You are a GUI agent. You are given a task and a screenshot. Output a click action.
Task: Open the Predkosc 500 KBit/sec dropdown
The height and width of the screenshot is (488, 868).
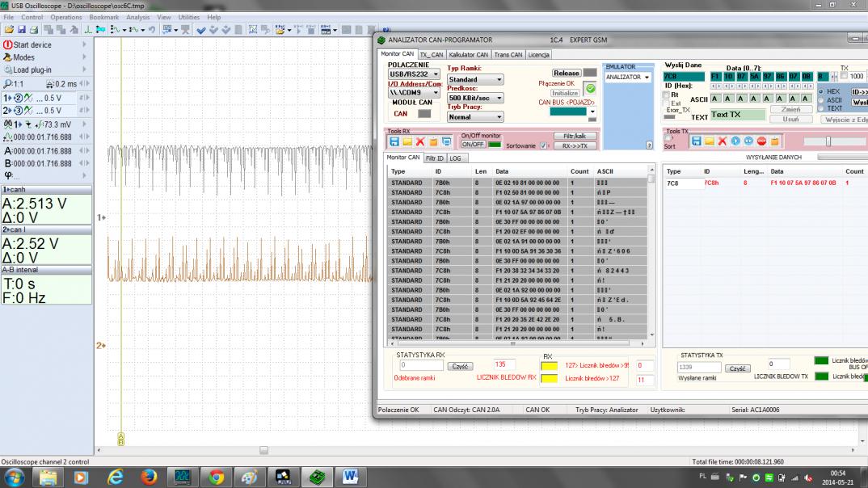pos(475,99)
